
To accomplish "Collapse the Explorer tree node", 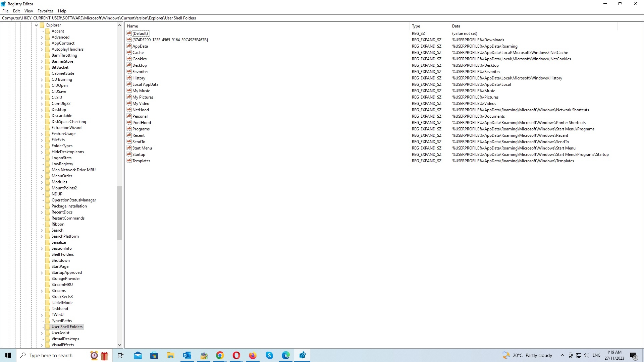I will (36, 25).
